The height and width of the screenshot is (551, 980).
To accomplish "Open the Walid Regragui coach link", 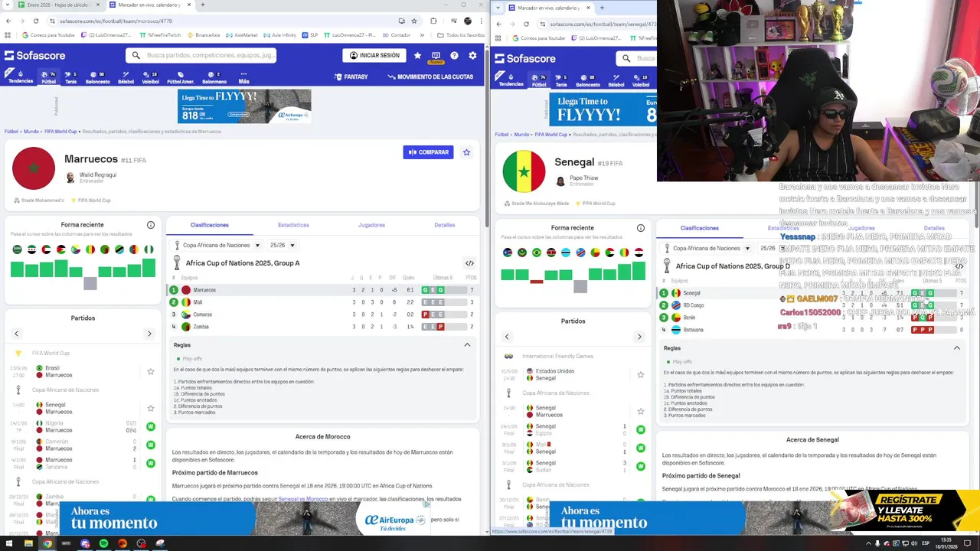I will 97,175.
